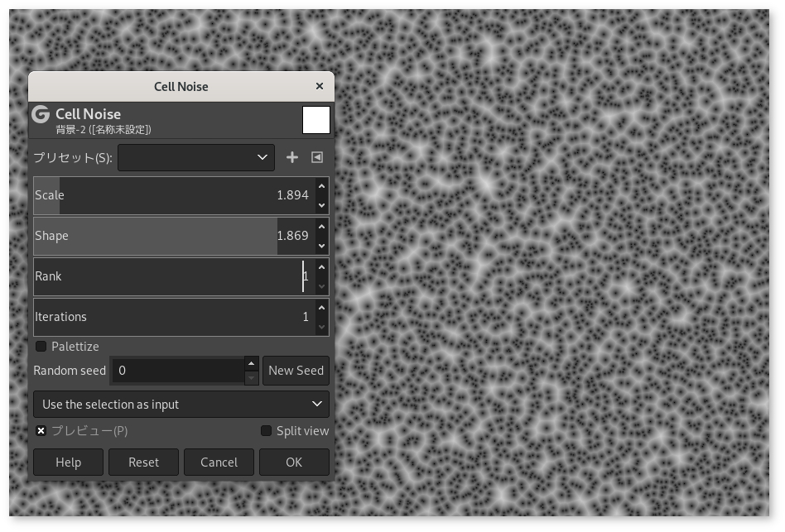Click the New Seed button
Screen dimensions: 785x532
pyautogui.click(x=296, y=371)
